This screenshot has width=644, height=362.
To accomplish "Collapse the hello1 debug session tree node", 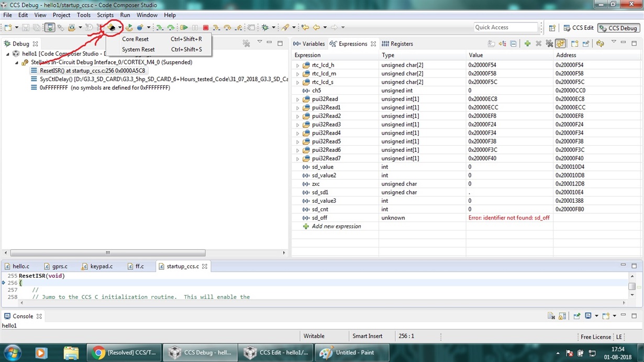I will click(x=8, y=54).
